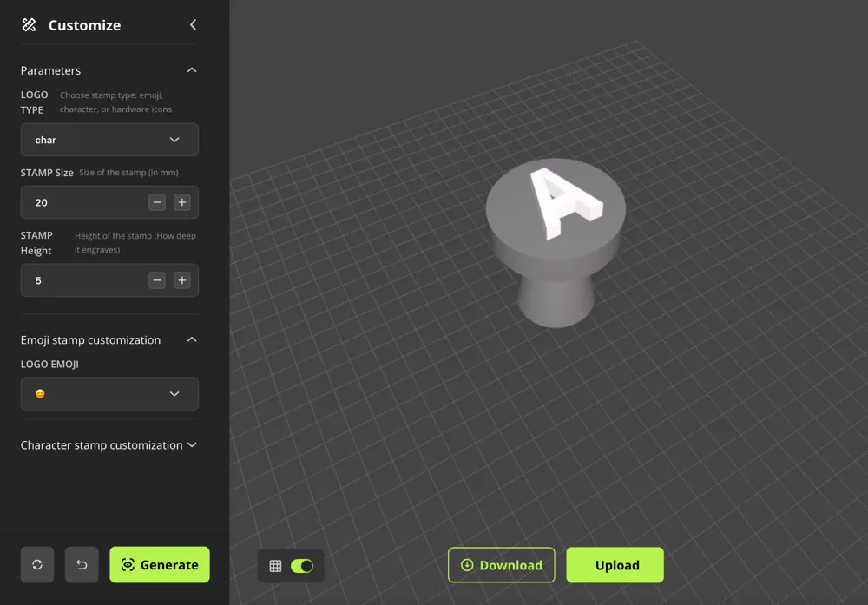Click the undo arrow button
The image size is (868, 605).
pyautogui.click(x=82, y=565)
